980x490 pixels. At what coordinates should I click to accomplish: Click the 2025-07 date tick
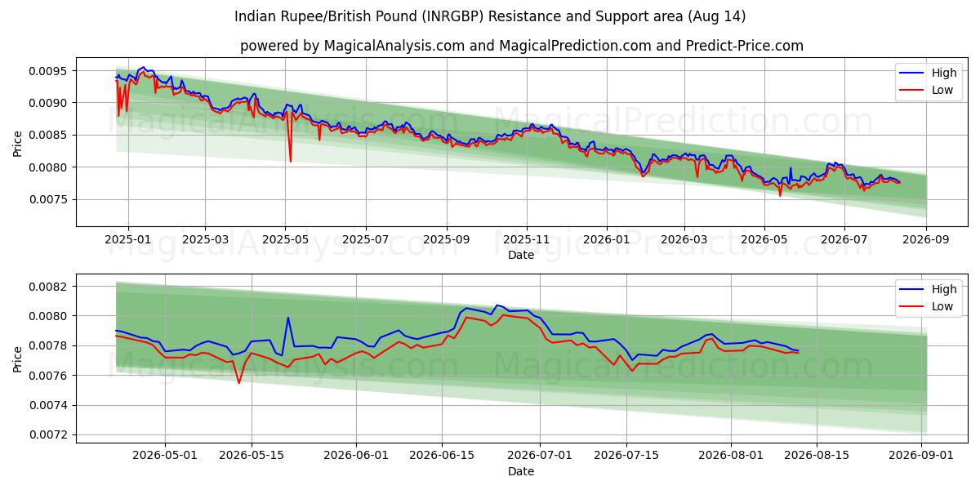(x=365, y=239)
